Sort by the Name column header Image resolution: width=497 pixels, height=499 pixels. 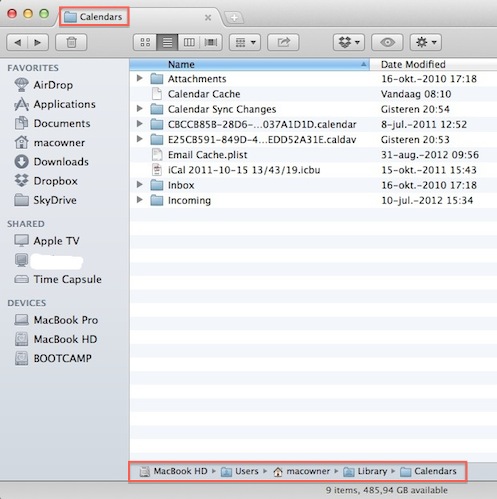(x=249, y=64)
